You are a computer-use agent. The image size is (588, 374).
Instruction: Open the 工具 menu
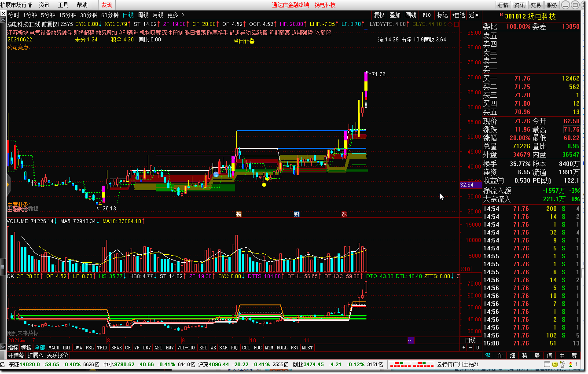tap(63, 5)
